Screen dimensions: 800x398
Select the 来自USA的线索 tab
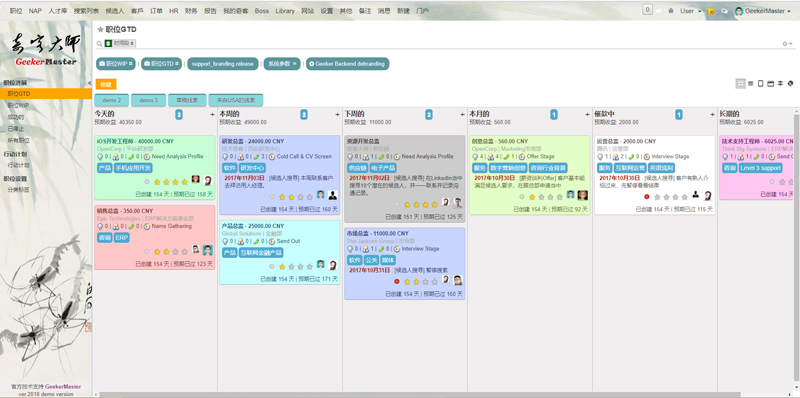236,100
